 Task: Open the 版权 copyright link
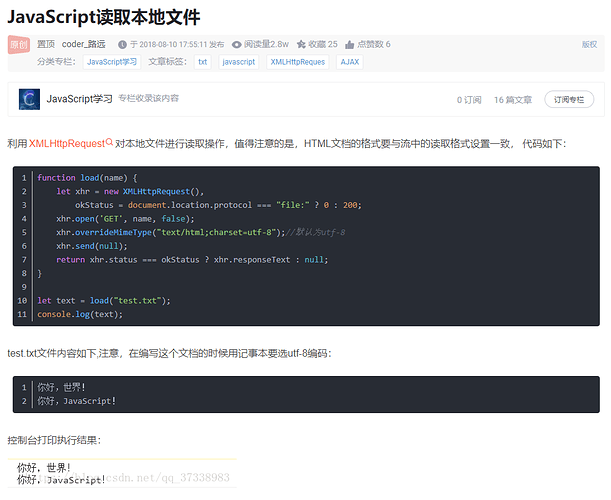[x=589, y=44]
